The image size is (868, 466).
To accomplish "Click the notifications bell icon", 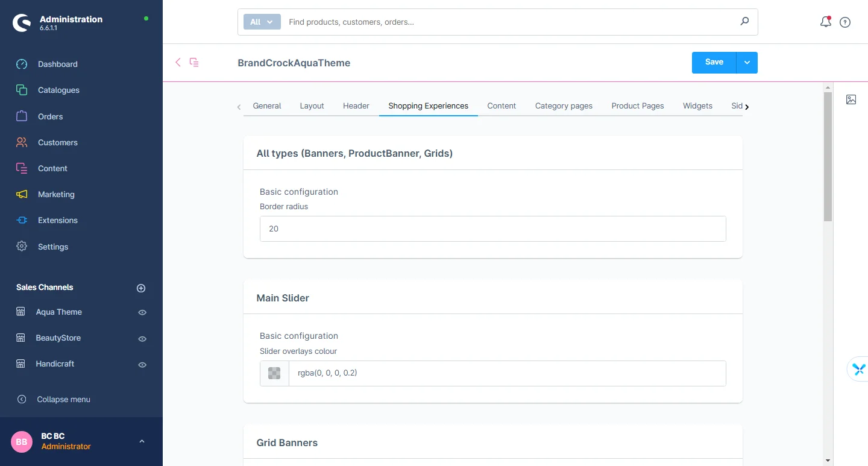I will [825, 22].
